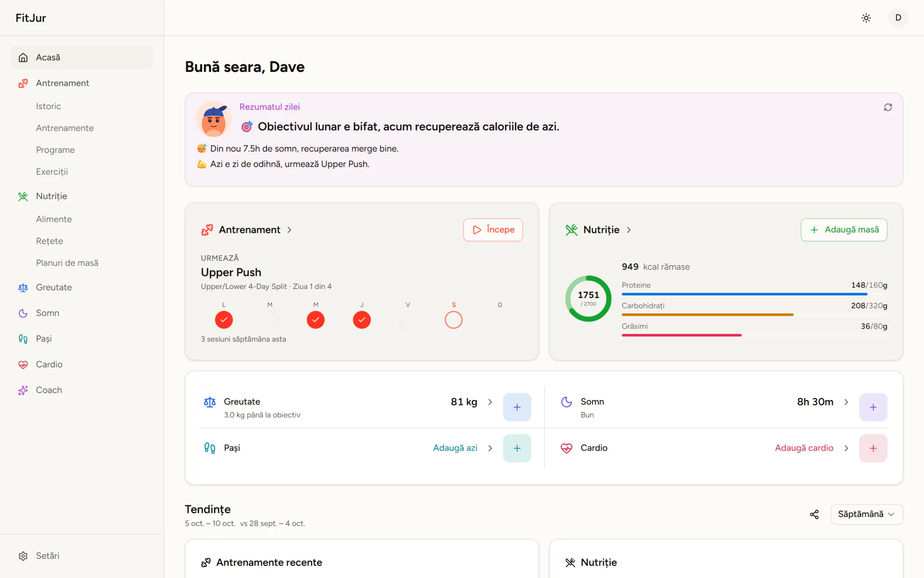Start workout with Începe button
924x578 pixels.
click(x=493, y=230)
